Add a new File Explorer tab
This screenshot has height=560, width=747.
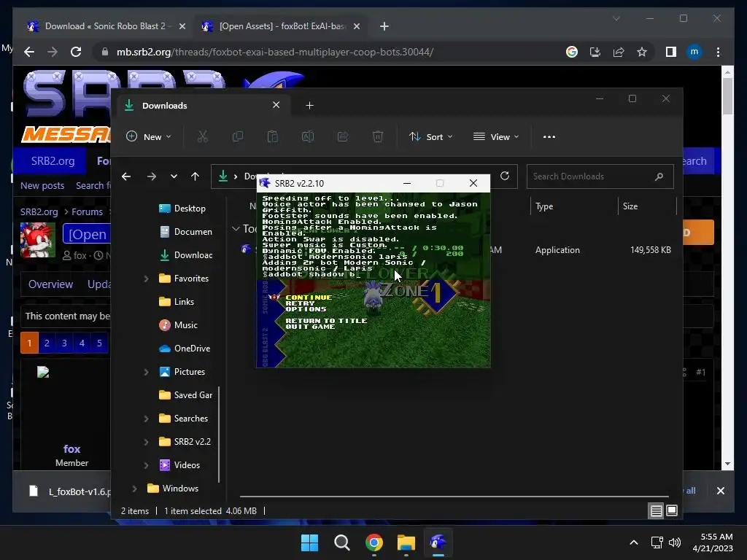coord(309,106)
